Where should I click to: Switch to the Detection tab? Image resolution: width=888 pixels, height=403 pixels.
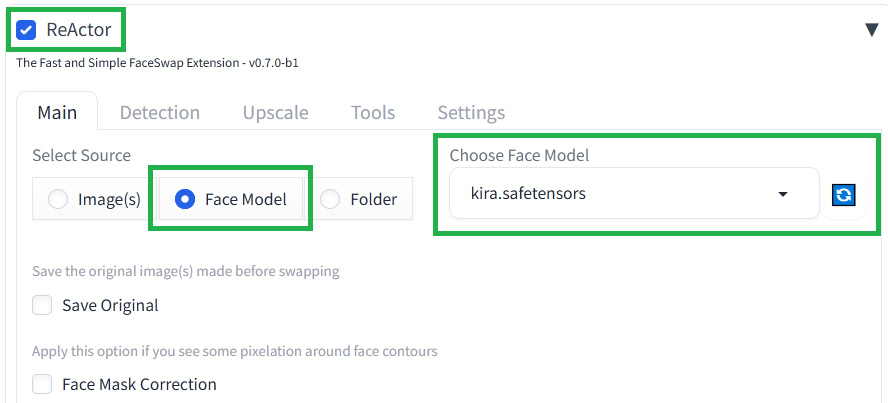[x=160, y=112]
